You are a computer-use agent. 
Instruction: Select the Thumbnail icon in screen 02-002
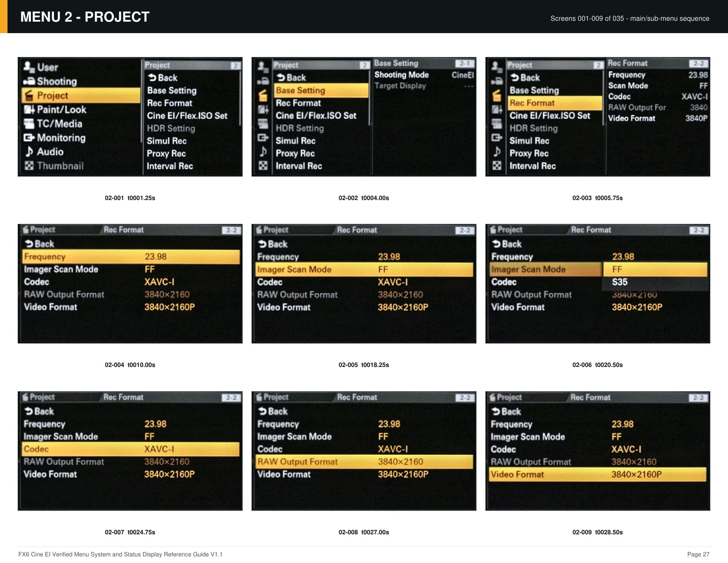tap(263, 166)
